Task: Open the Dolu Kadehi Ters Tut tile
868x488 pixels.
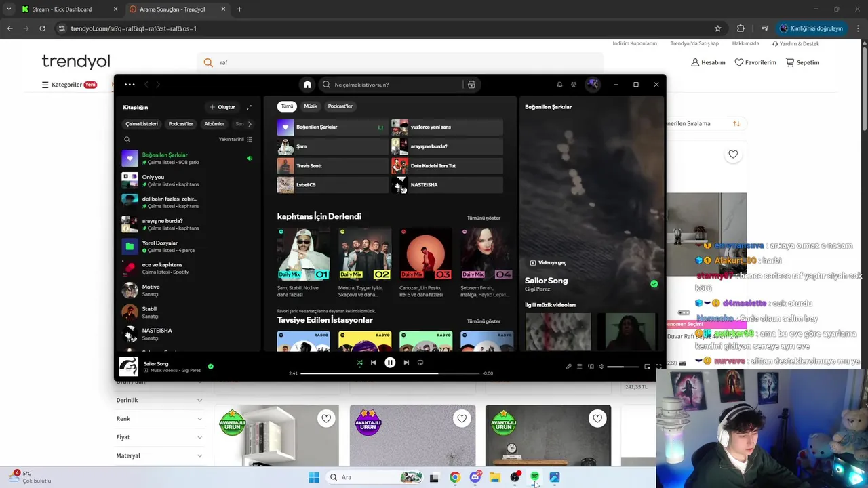Action: click(447, 165)
